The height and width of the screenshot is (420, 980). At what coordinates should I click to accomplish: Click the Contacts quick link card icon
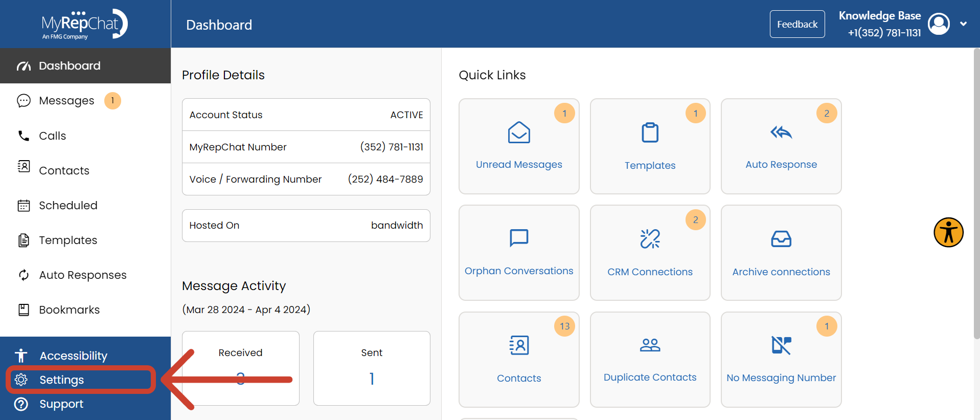coord(519,345)
